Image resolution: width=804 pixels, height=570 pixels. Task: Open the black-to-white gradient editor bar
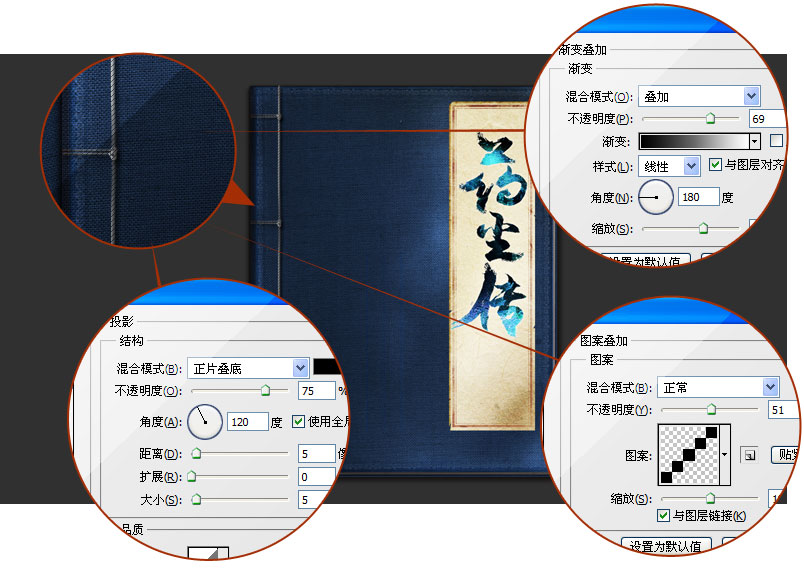tap(694, 141)
